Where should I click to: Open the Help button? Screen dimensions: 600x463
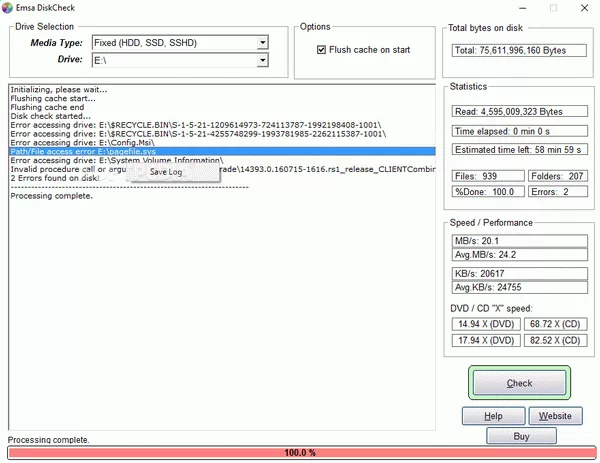(x=493, y=416)
